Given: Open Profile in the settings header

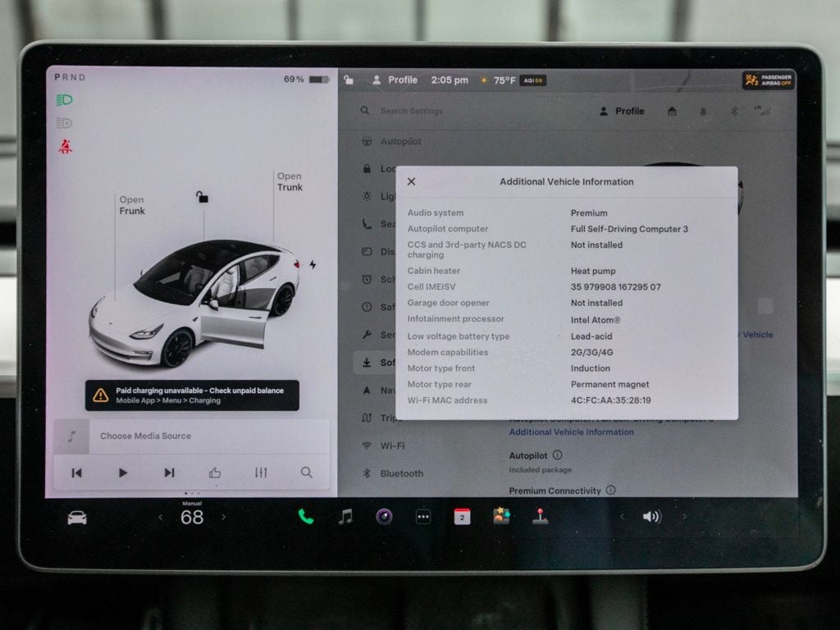Looking at the screenshot, I should (622, 111).
